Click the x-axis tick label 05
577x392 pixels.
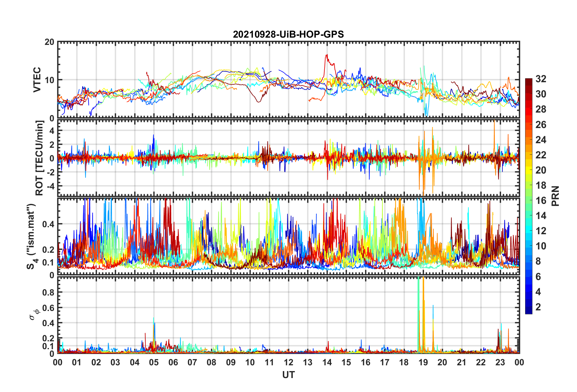(154, 362)
